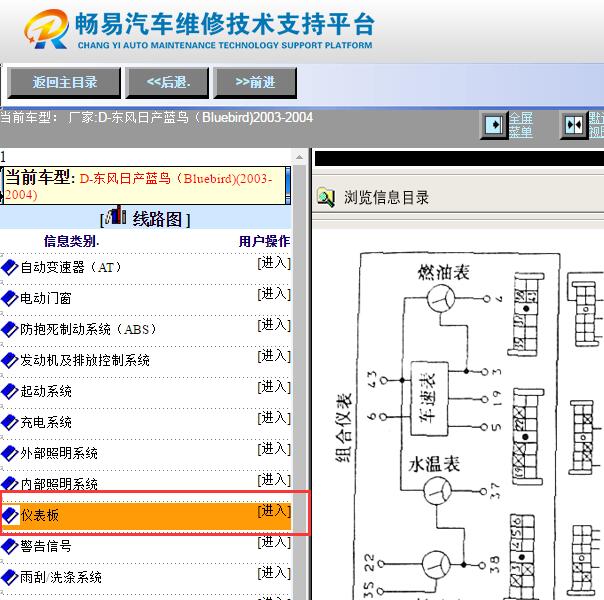Click the magnifier folder icon beside 浏览信息目录

[x=326, y=197]
